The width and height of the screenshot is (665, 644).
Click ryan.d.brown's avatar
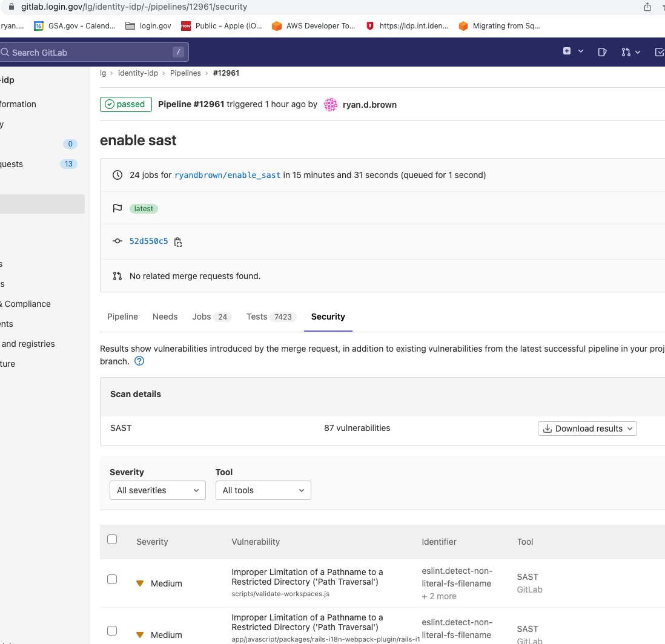pos(331,104)
